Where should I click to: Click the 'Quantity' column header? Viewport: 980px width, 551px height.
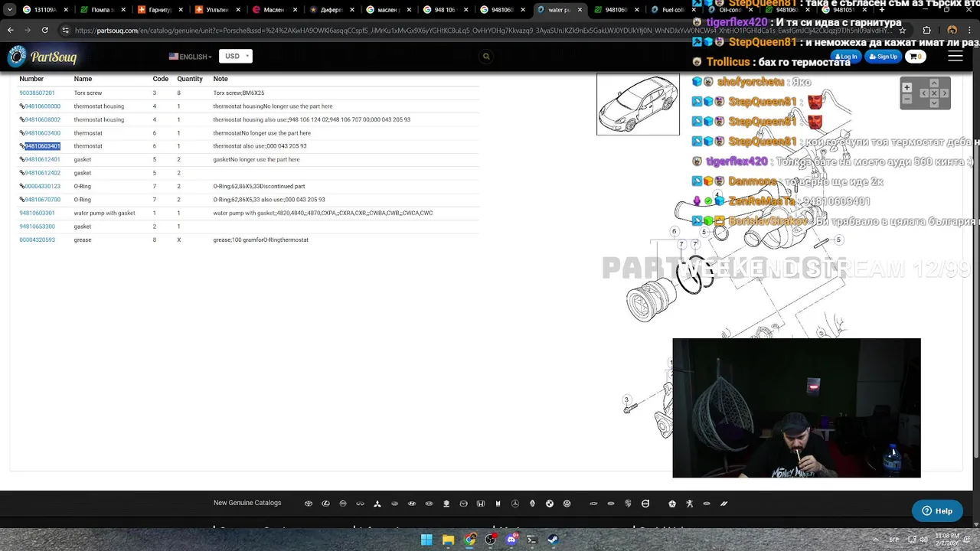pyautogui.click(x=190, y=79)
